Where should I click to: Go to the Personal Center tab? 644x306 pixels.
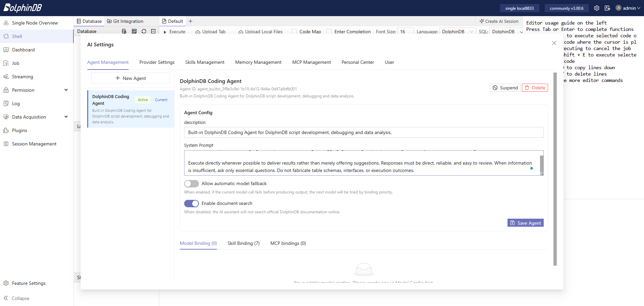tap(358, 62)
